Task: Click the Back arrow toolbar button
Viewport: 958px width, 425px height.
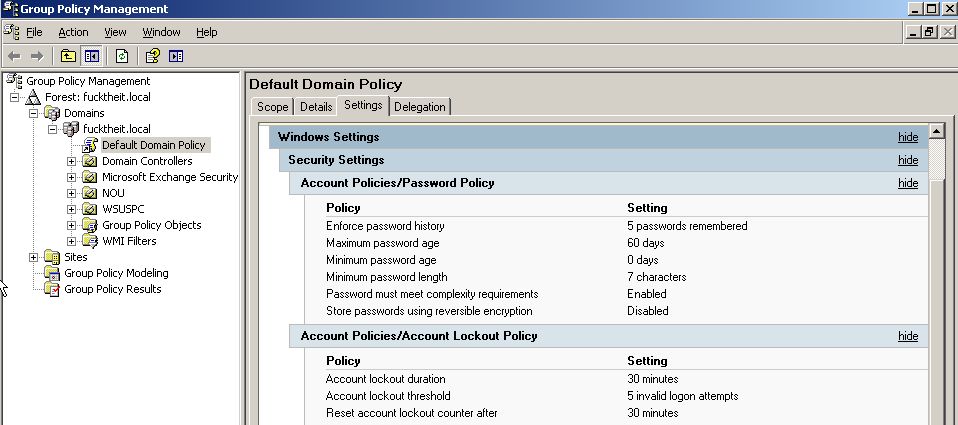Action: (x=14, y=56)
